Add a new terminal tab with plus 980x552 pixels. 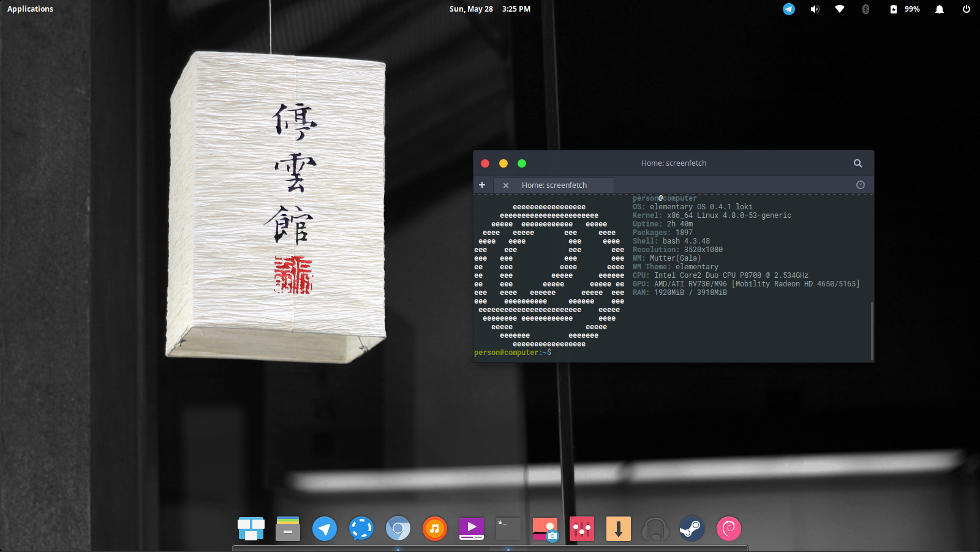(482, 185)
